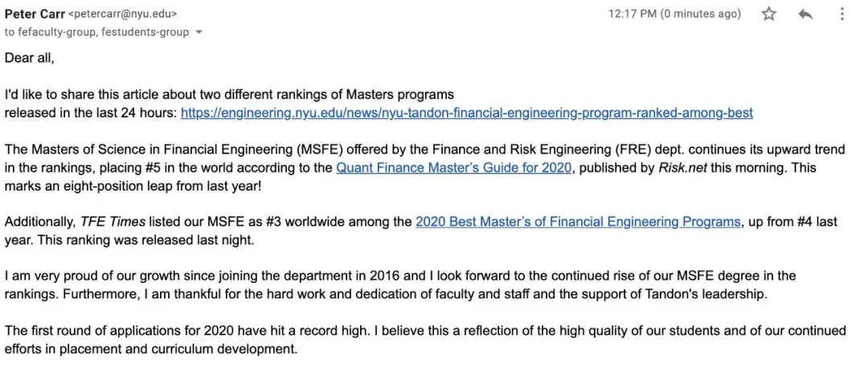Open the three-dot more options menu
The width and height of the screenshot is (868, 369).
click(841, 14)
